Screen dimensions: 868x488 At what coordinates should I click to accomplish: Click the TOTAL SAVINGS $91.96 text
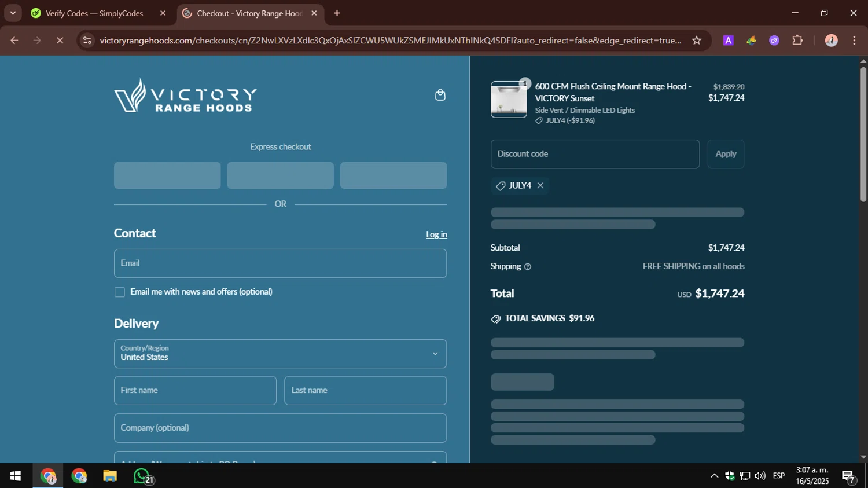click(x=550, y=318)
